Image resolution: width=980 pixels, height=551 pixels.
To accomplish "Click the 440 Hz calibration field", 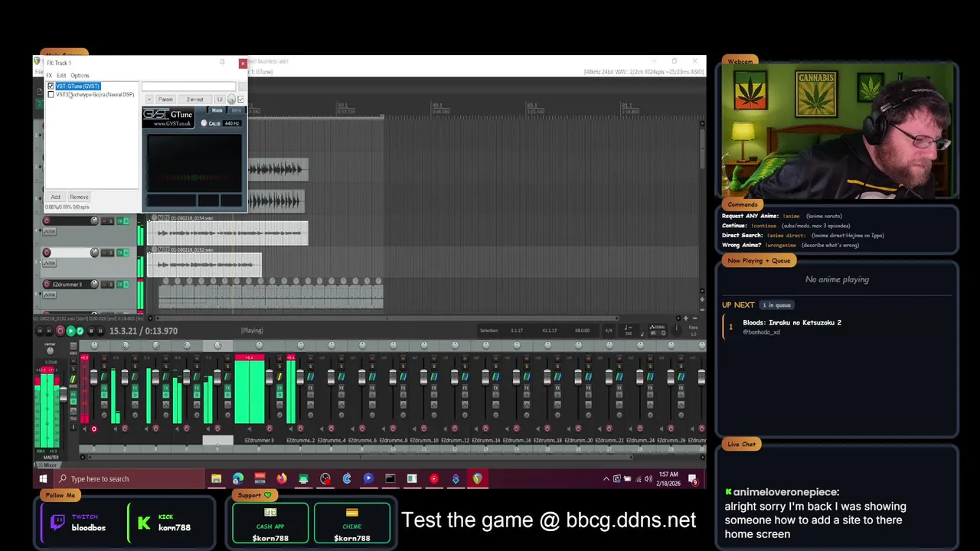I will click(230, 123).
